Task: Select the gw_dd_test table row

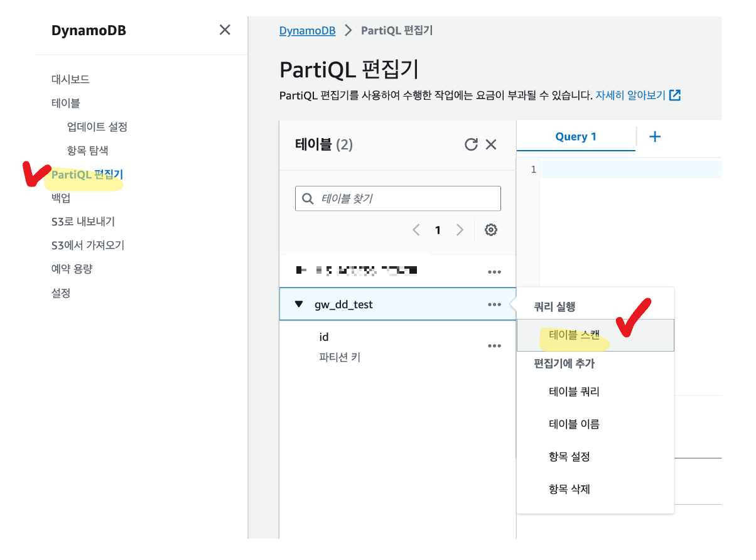Action: [x=397, y=304]
